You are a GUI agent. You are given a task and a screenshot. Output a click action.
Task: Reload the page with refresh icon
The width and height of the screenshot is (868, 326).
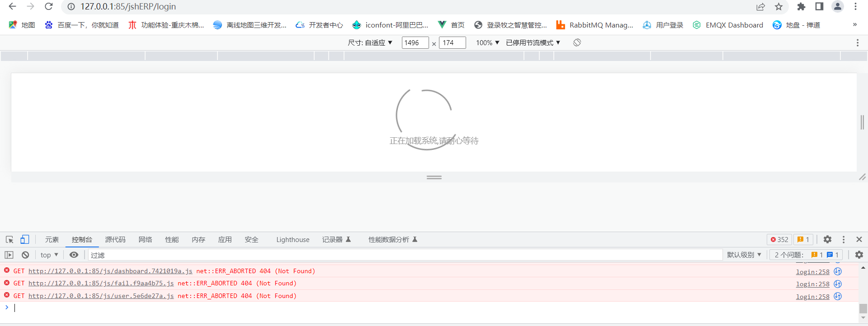pos(49,6)
